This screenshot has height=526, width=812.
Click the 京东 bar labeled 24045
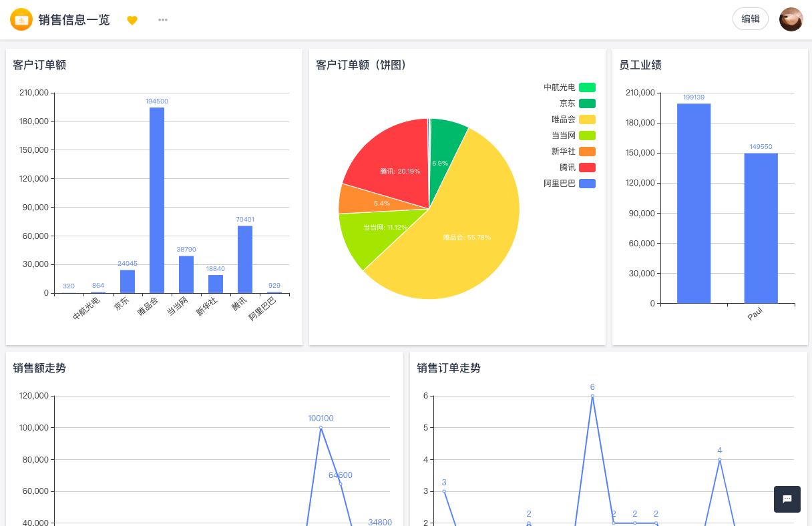coord(128,282)
